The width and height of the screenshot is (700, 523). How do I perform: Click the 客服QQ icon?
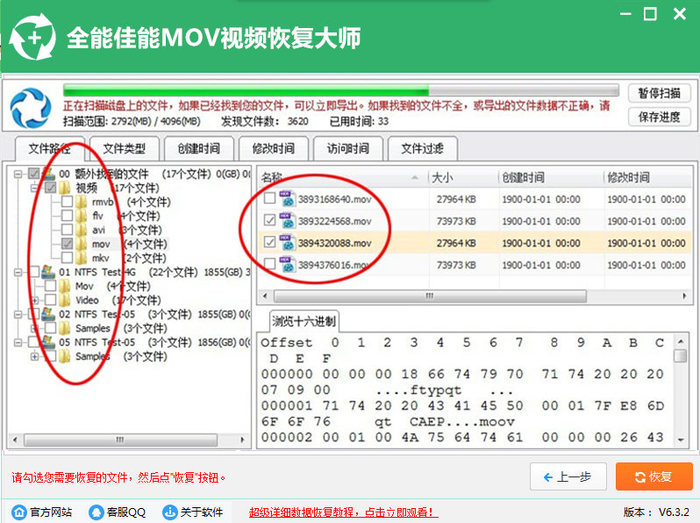point(96,512)
